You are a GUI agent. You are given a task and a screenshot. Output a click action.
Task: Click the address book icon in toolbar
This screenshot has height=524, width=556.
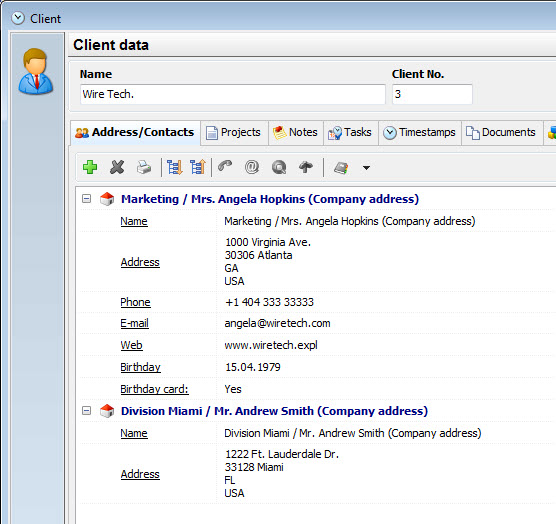tap(341, 167)
